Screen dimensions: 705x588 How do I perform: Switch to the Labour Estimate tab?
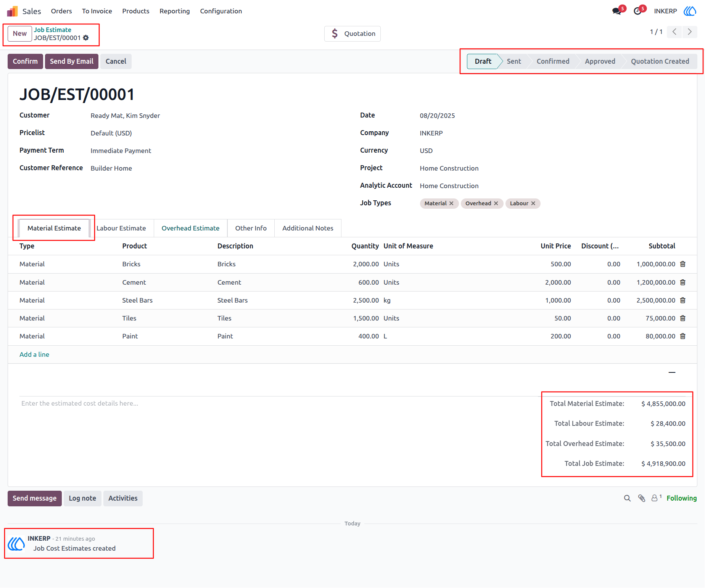121,228
